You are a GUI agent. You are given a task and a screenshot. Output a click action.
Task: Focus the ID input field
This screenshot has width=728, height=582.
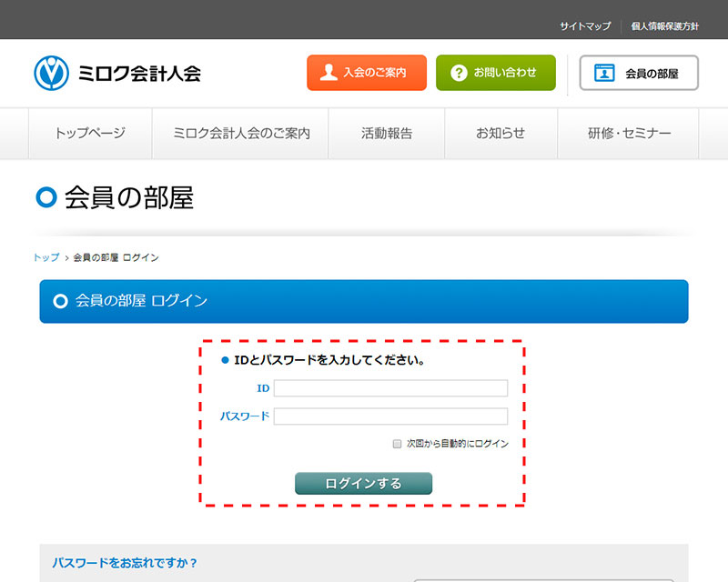[390, 388]
